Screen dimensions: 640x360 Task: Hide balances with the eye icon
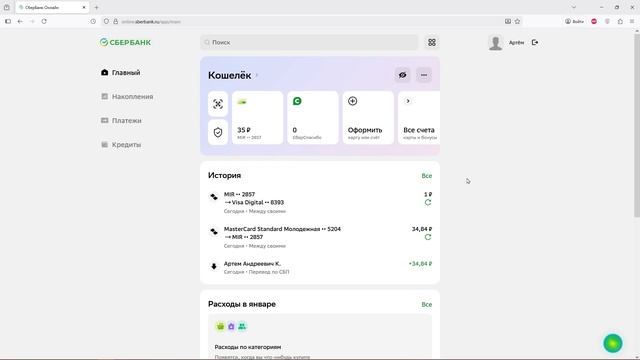[402, 75]
